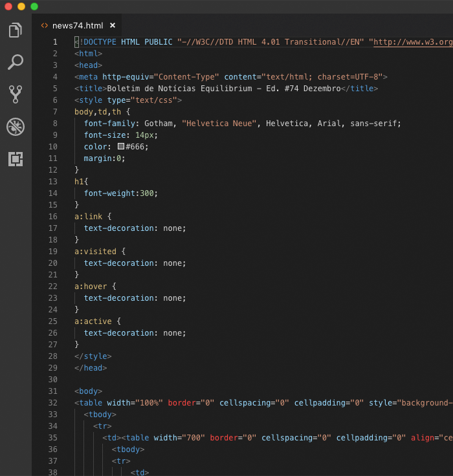Screen dimensions: 453x476
Task: Click the HTML file icon on news74.html tab
Action: pyautogui.click(x=45, y=26)
